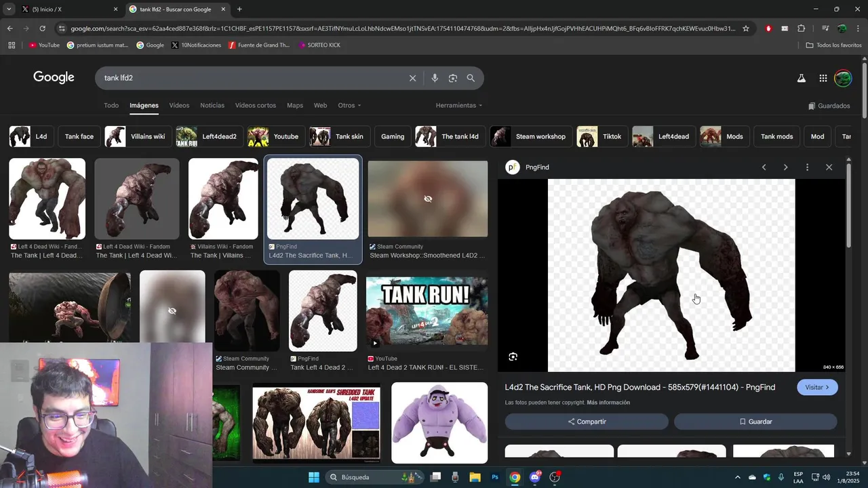Filter by the Steam workshop chip
Viewport: 868px width, 488px height.
click(x=531, y=136)
